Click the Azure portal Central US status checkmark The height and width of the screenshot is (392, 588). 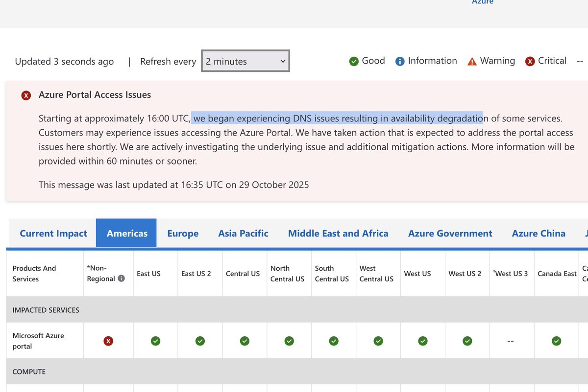[x=245, y=341]
